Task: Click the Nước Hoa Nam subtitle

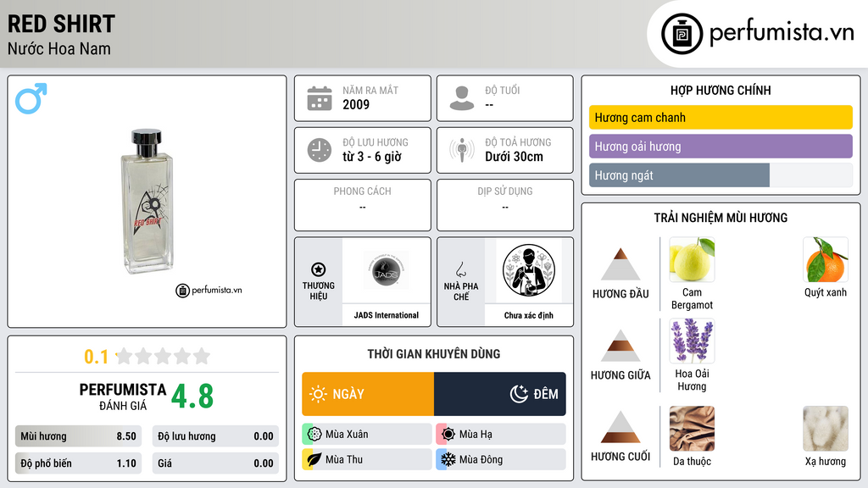Action: tap(59, 48)
